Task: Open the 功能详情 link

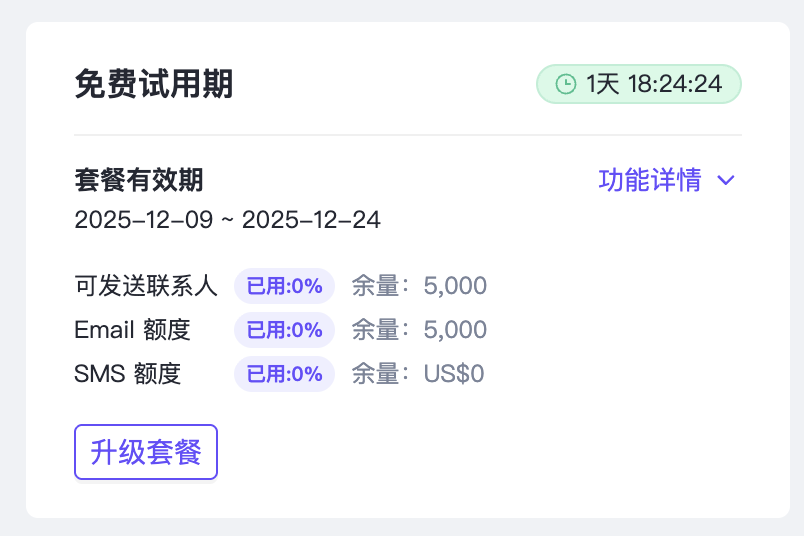Action: [650, 180]
